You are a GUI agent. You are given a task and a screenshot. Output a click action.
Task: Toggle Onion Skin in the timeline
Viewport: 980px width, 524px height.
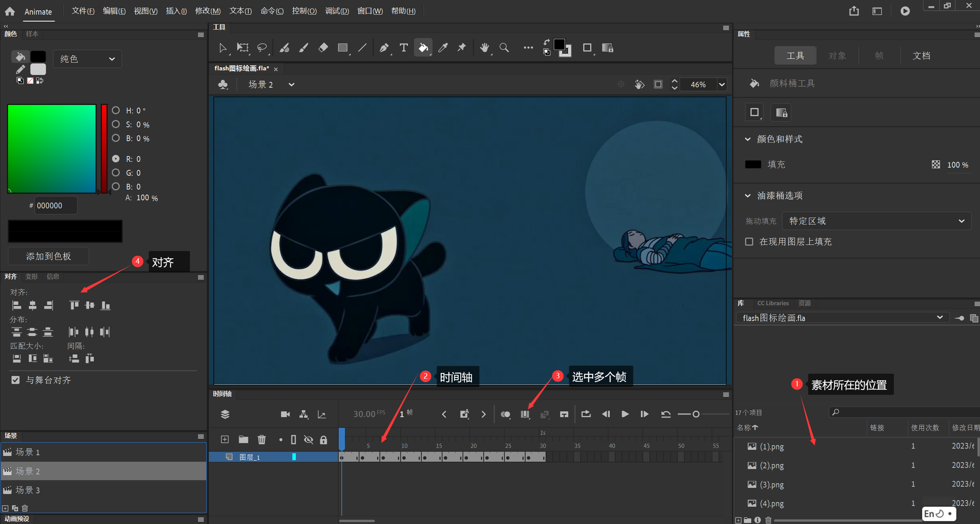tap(505, 414)
